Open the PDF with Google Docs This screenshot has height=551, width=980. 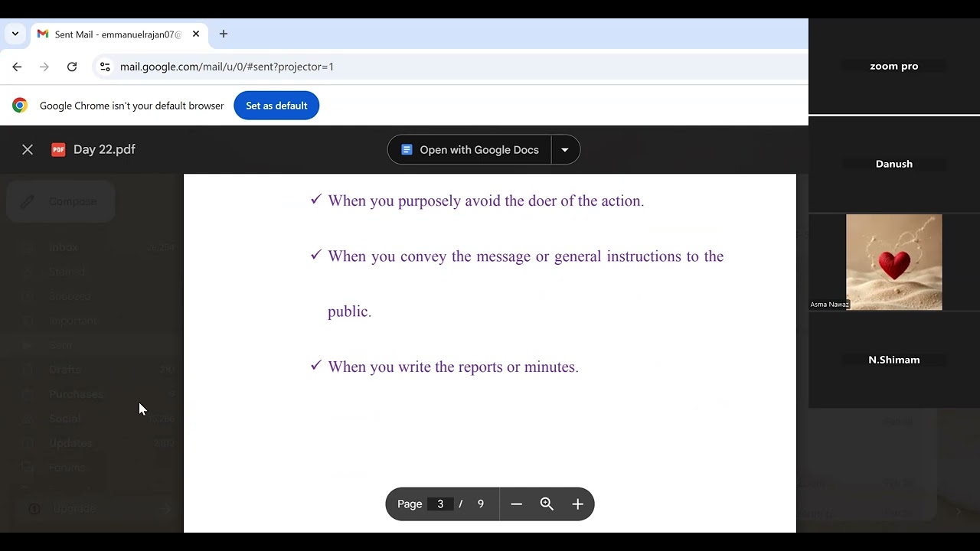(470, 150)
